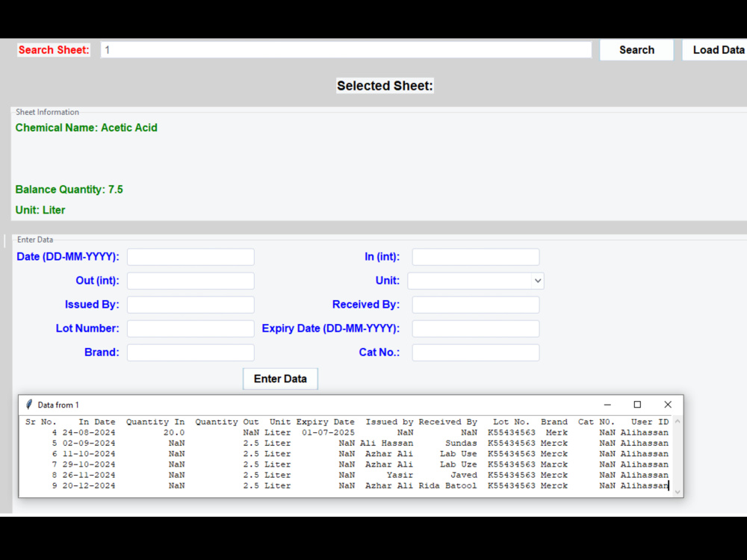This screenshot has height=560, width=747.
Task: Close the Data from 1 window
Action: click(668, 405)
